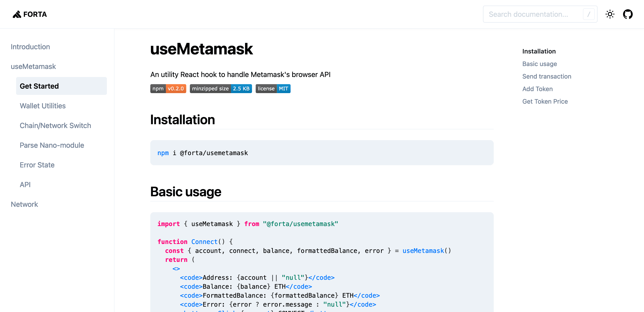Go to Chain/Network Switch page
Screen dimensions: 644x312
click(x=55, y=126)
